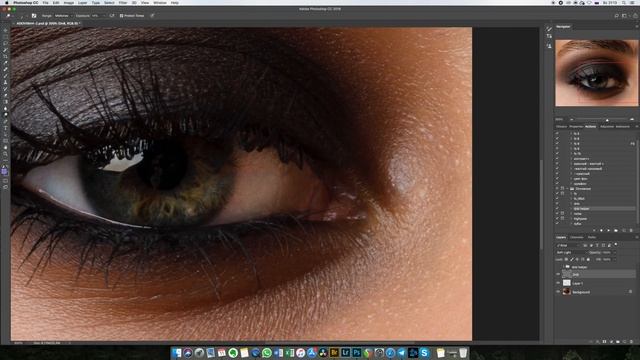Open the Window menu

click(x=160, y=3)
